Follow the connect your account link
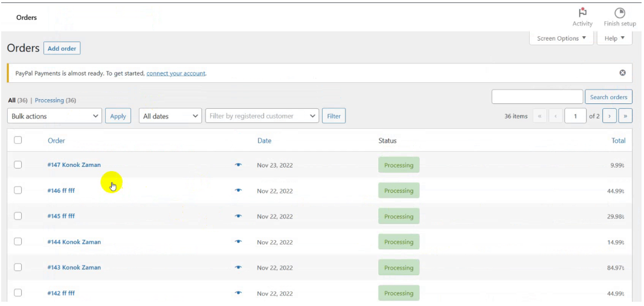644x306 pixels. coord(176,73)
